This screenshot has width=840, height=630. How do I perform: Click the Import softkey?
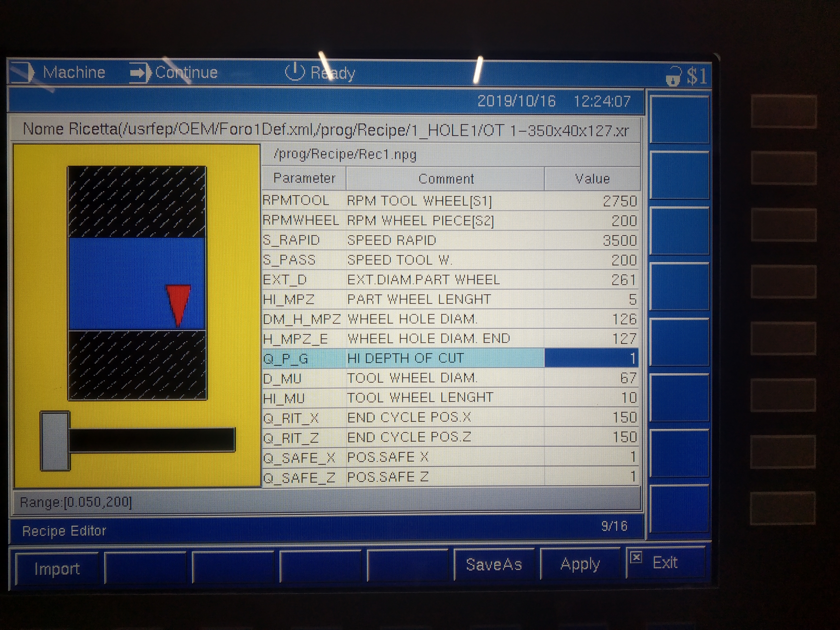[57, 568]
